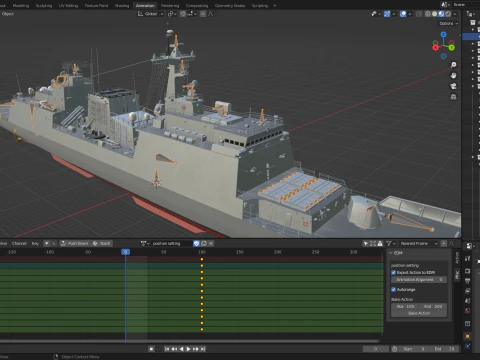Open viewport object visibility dropdown
Viewport: 480px width, 360px height.
point(376,14)
